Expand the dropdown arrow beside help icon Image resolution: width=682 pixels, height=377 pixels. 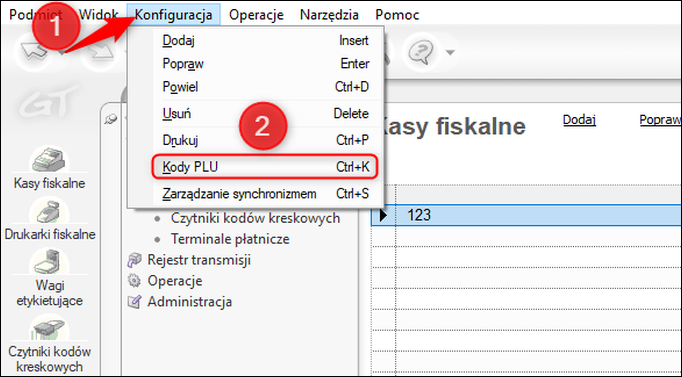[x=450, y=53]
